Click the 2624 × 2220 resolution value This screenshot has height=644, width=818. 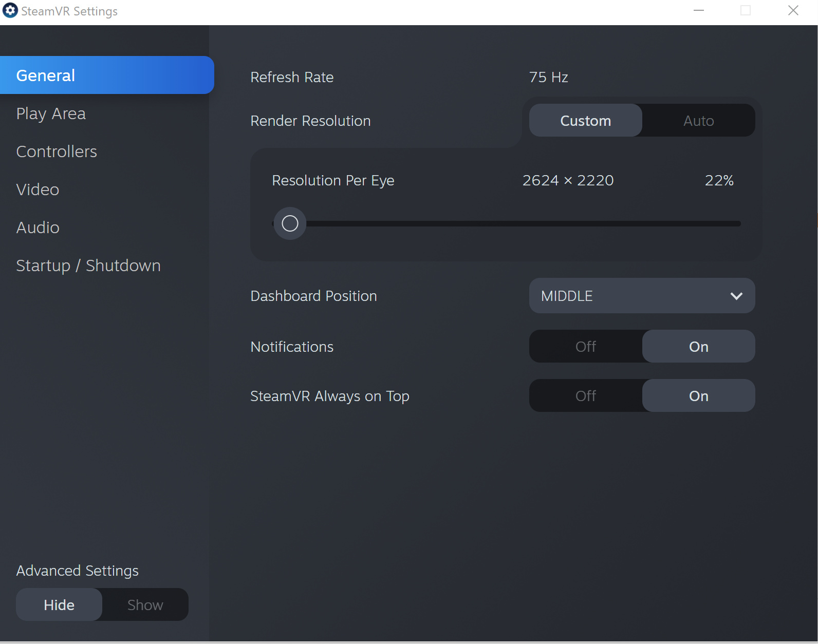point(568,181)
